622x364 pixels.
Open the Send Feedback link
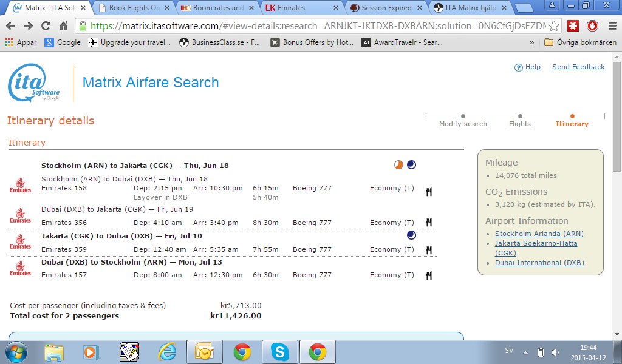578,67
